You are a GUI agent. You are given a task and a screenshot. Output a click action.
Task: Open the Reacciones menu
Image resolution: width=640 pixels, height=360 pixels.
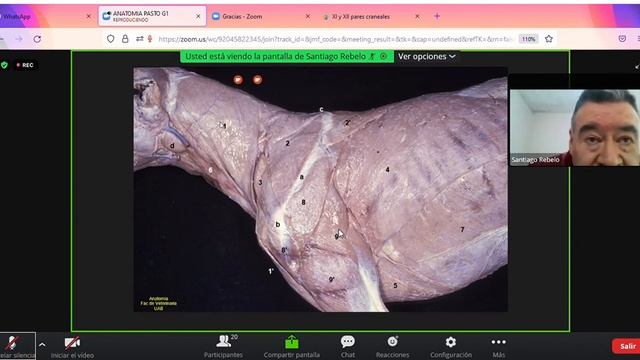click(392, 347)
